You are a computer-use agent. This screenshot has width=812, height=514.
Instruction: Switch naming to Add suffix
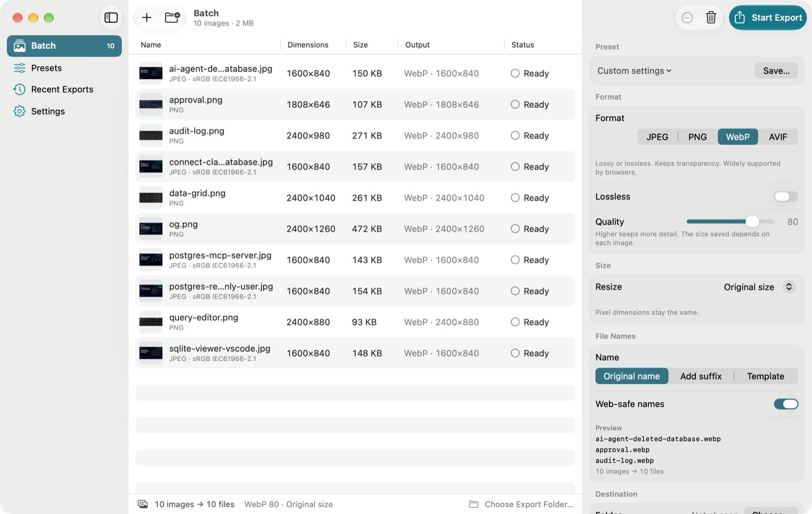click(701, 376)
